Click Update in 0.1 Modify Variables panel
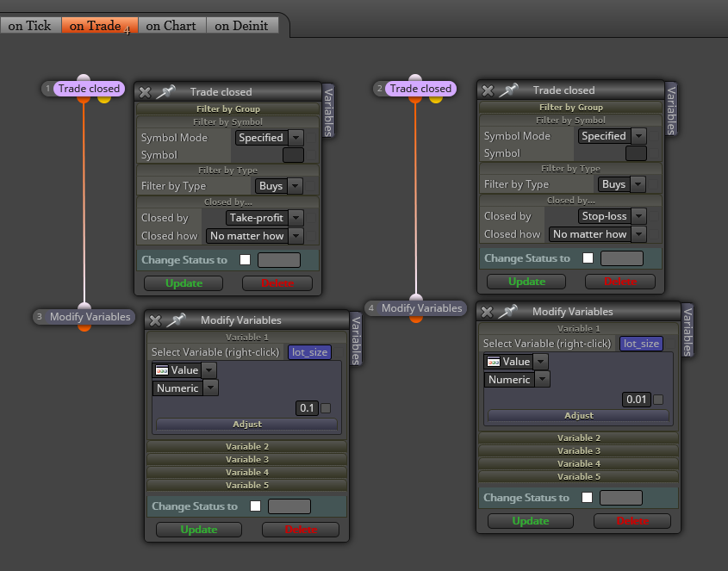The image size is (728, 571). point(199,530)
